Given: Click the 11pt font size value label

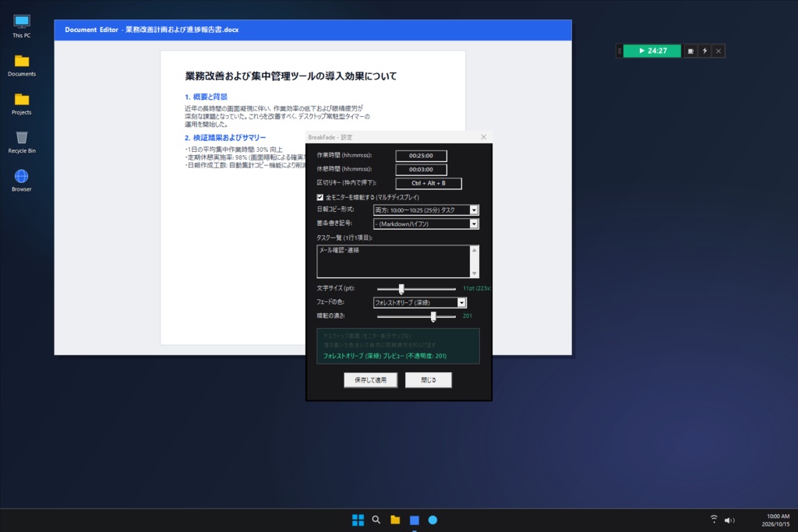Looking at the screenshot, I should pyautogui.click(x=476, y=288).
